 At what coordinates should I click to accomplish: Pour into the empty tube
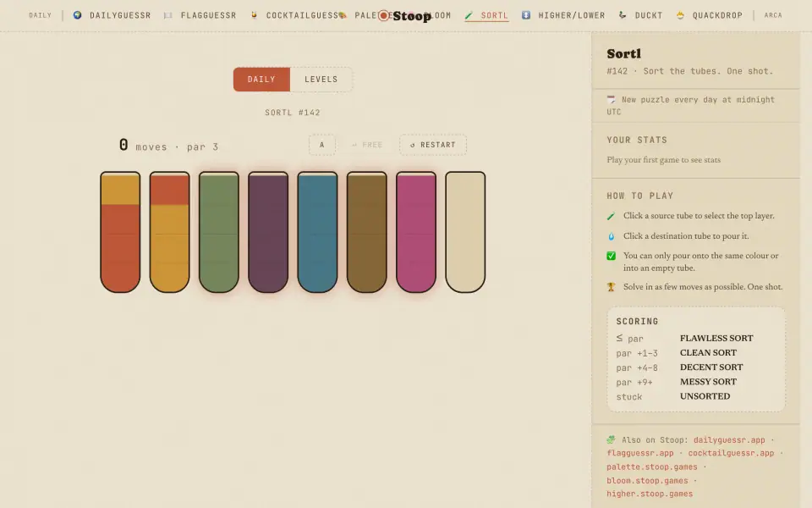click(465, 232)
